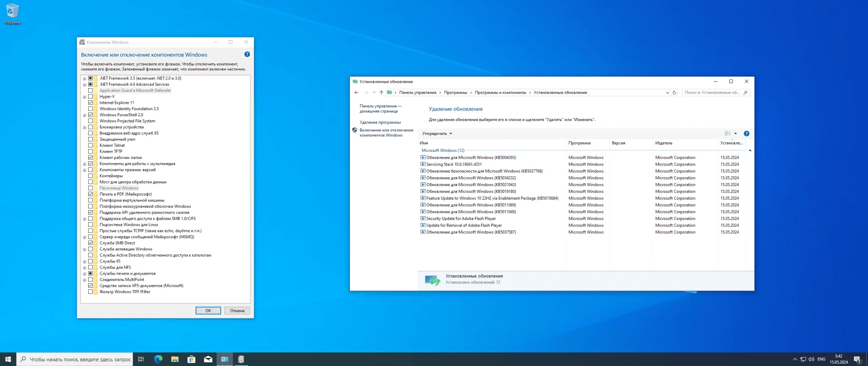Open Панель управления — домашняя страница link
This screenshot has height=366, width=868.
pyautogui.click(x=381, y=108)
